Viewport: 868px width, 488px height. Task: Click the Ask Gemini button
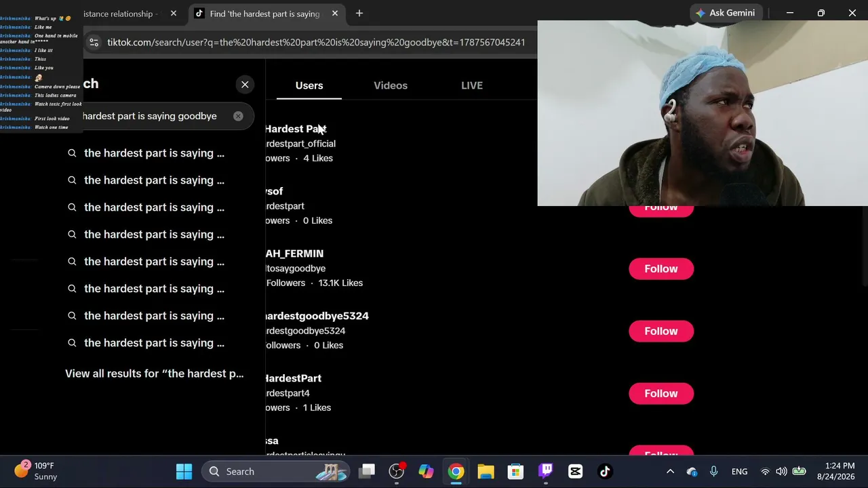coord(726,13)
